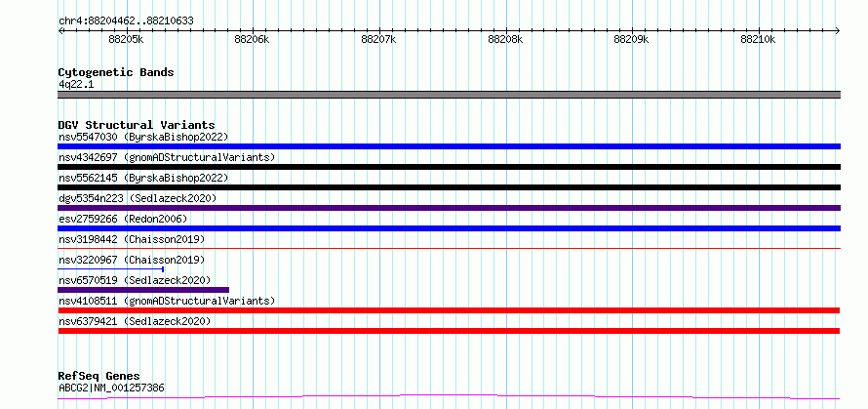Click the magenta ABCG2 gene intron line

coord(449,396)
